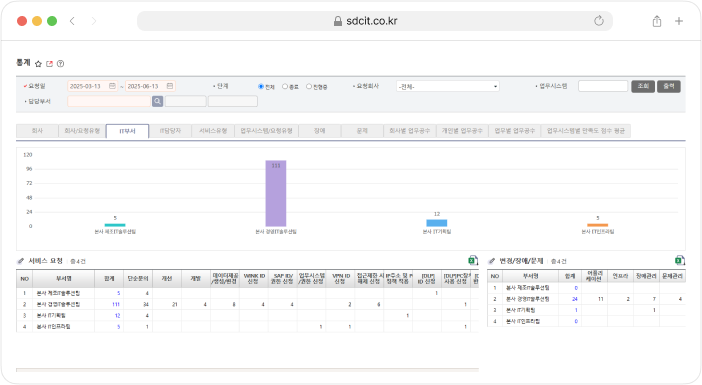Click the browser share icon
The image size is (702, 385).
pos(657,21)
